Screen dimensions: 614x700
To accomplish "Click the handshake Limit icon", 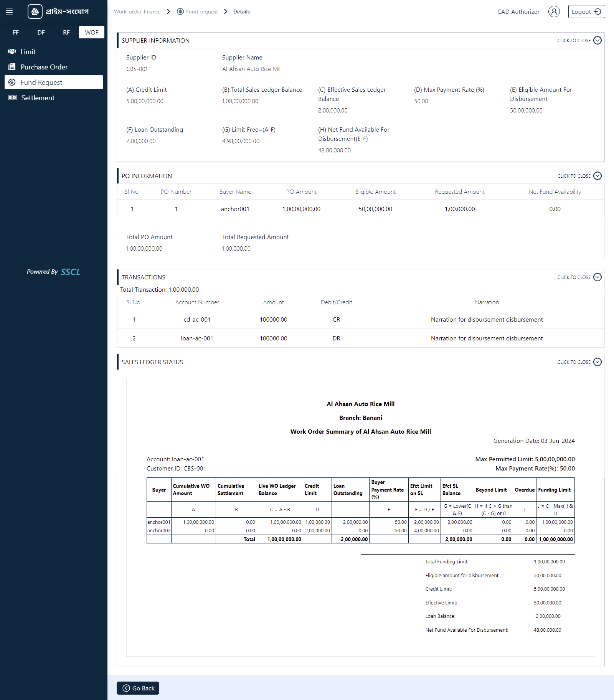I will pyautogui.click(x=12, y=51).
